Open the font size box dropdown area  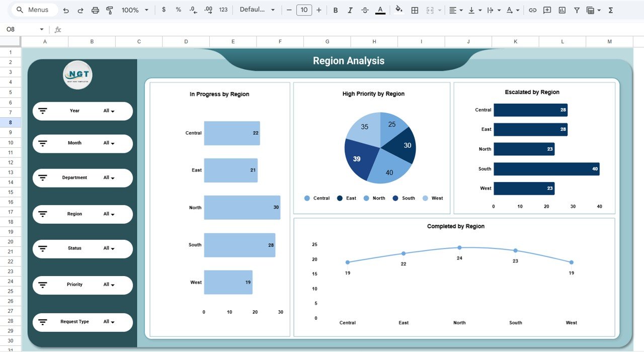tap(304, 10)
